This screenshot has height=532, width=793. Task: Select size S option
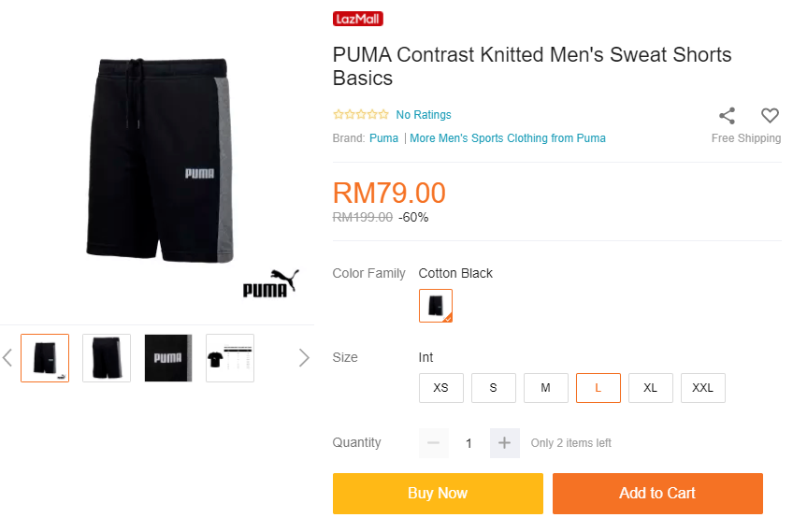(494, 388)
